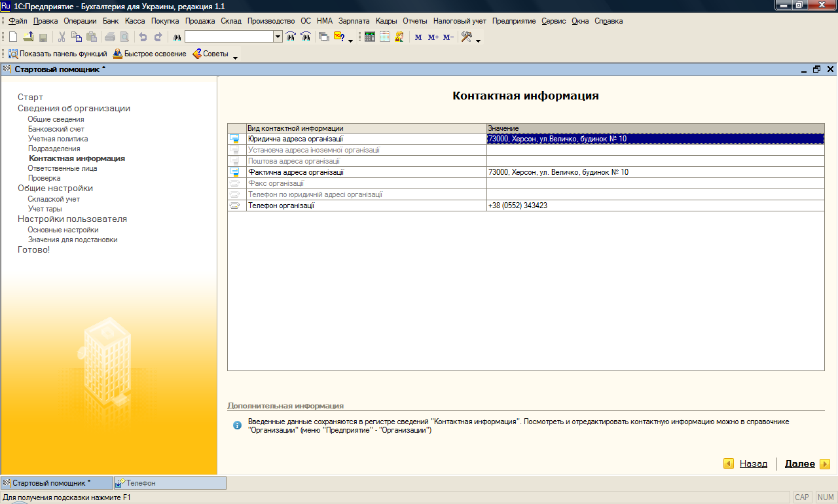
Task: Click the Redo arrow icon
Action: 158,37
